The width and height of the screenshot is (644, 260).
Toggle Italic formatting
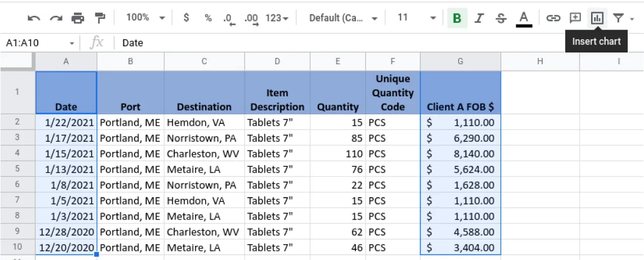click(479, 18)
